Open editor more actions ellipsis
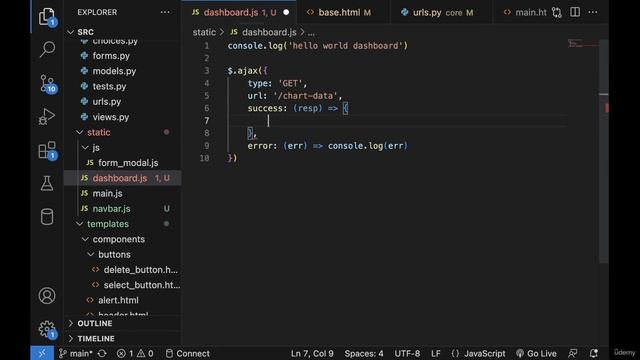The width and height of the screenshot is (640, 360). (x=593, y=12)
